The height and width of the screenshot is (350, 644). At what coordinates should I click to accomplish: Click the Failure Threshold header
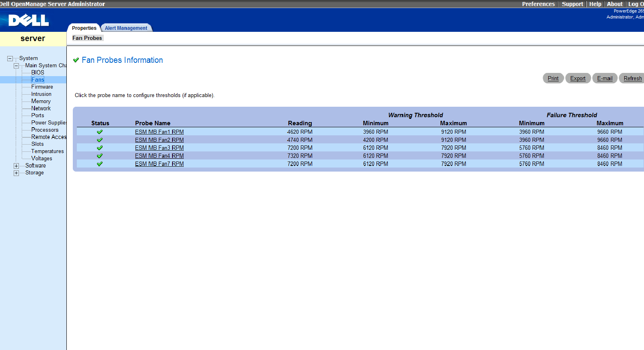tap(572, 115)
